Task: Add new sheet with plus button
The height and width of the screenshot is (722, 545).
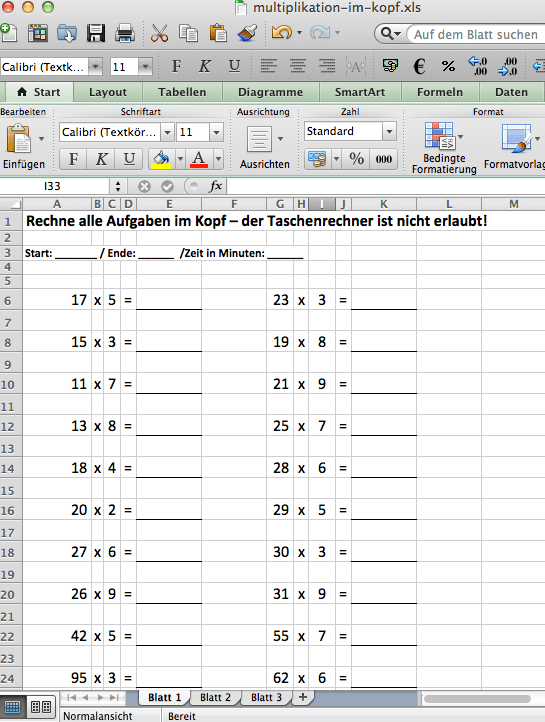Action: 302,697
